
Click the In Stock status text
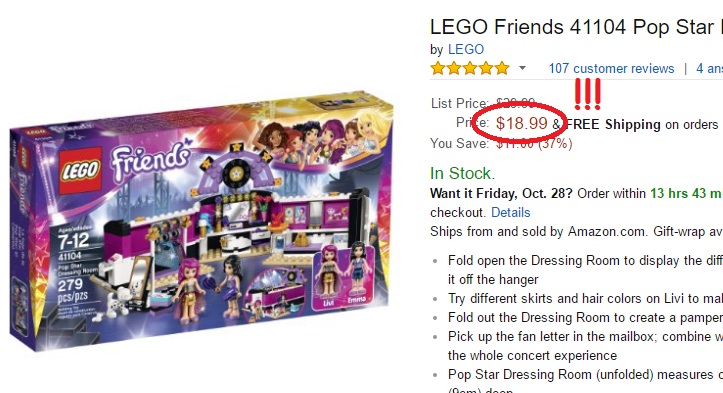pyautogui.click(x=462, y=173)
